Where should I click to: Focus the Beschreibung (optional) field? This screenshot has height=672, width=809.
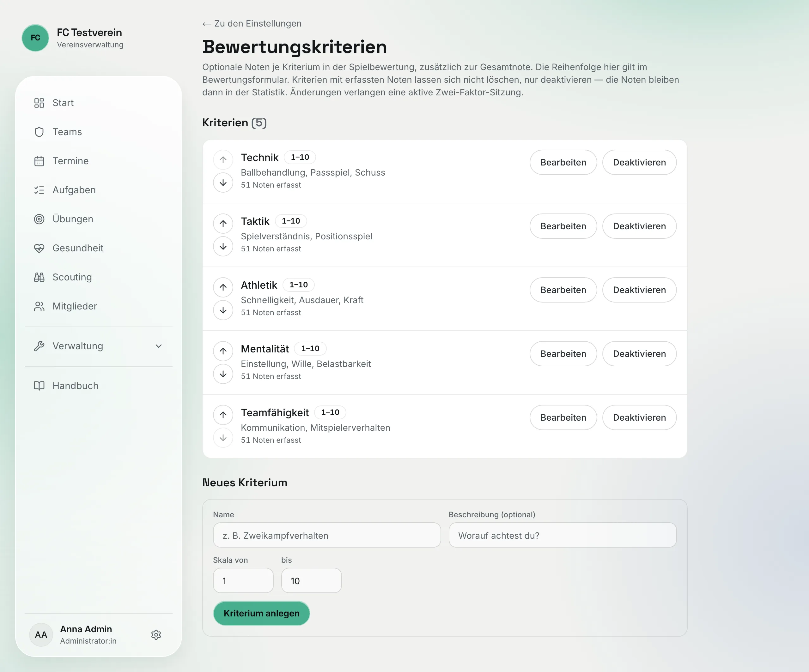563,535
